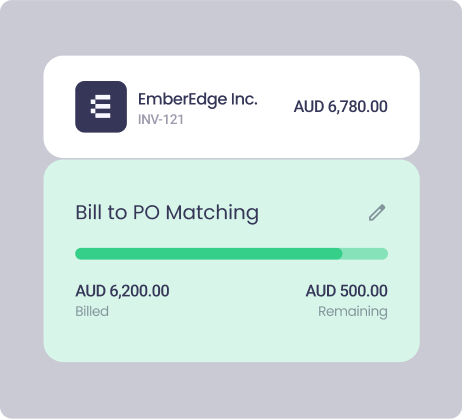Viewport: 462px width, 419px height.
Task: Select invoice number INV-121
Action: point(161,120)
